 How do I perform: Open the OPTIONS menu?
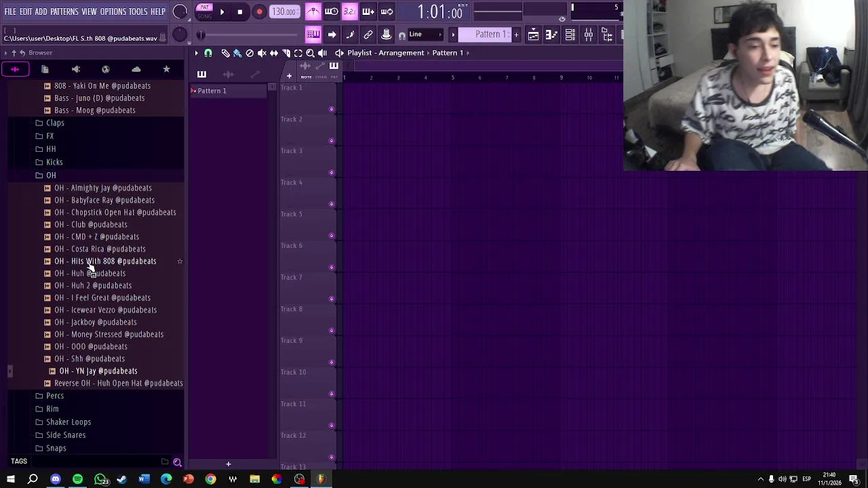(x=113, y=12)
